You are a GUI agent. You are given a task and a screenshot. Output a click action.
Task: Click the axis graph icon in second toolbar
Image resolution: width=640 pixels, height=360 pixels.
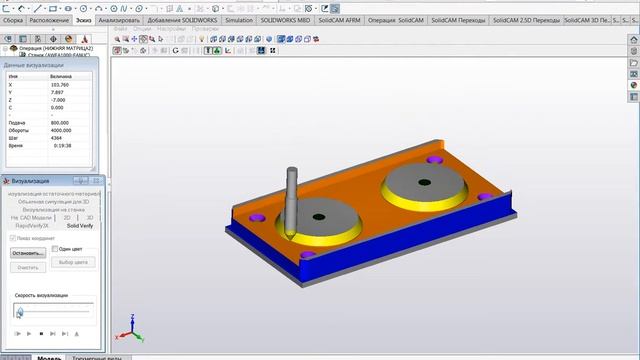228,51
